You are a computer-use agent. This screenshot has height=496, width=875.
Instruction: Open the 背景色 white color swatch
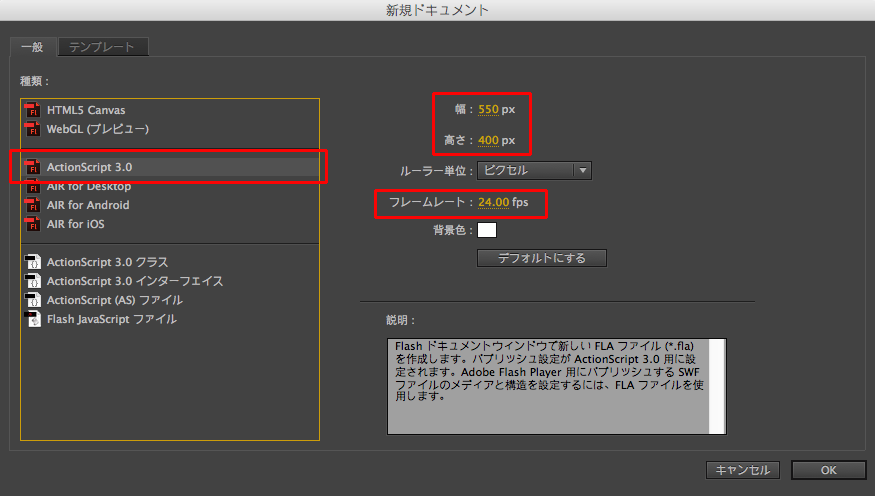pos(487,230)
